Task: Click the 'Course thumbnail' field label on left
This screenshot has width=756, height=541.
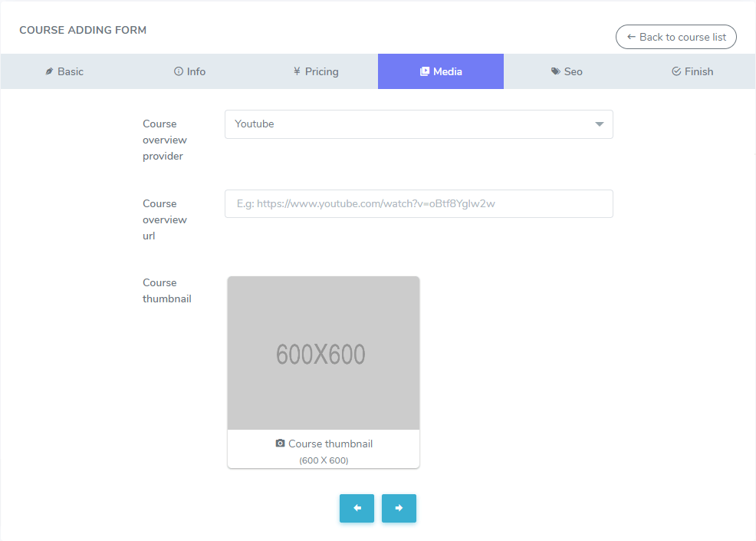Action: pos(167,291)
